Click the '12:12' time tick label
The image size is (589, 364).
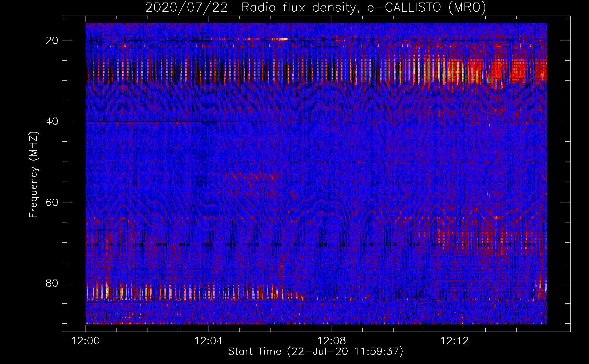455,341
